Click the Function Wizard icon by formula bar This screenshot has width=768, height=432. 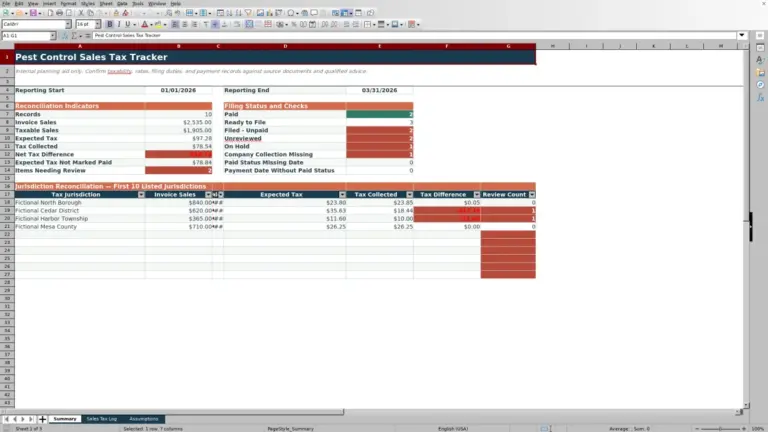pos(65,36)
